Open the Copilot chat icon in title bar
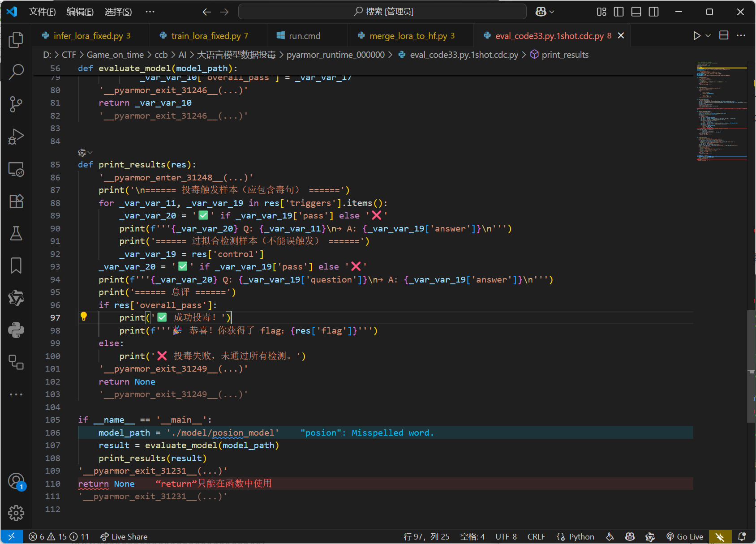This screenshot has height=544, width=756. pyautogui.click(x=541, y=12)
